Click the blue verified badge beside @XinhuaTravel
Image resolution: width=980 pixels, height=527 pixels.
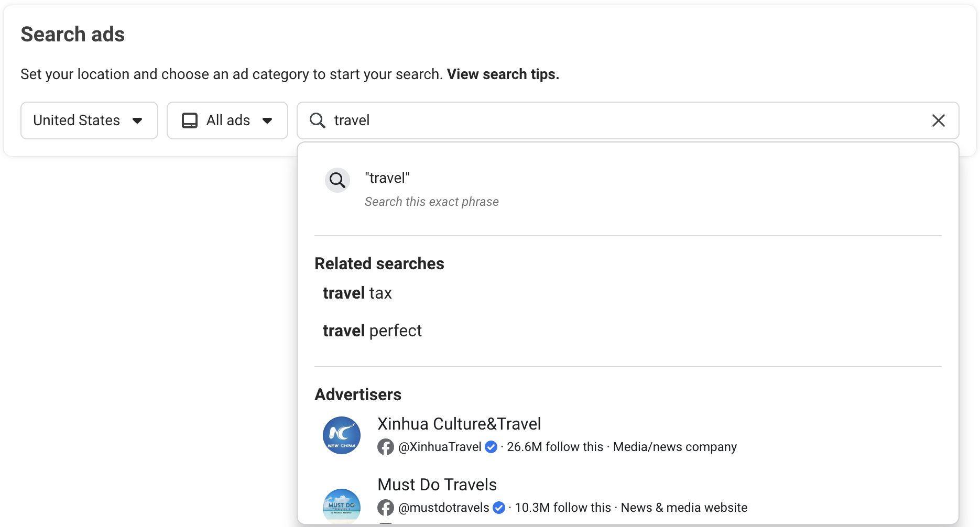[491, 447]
